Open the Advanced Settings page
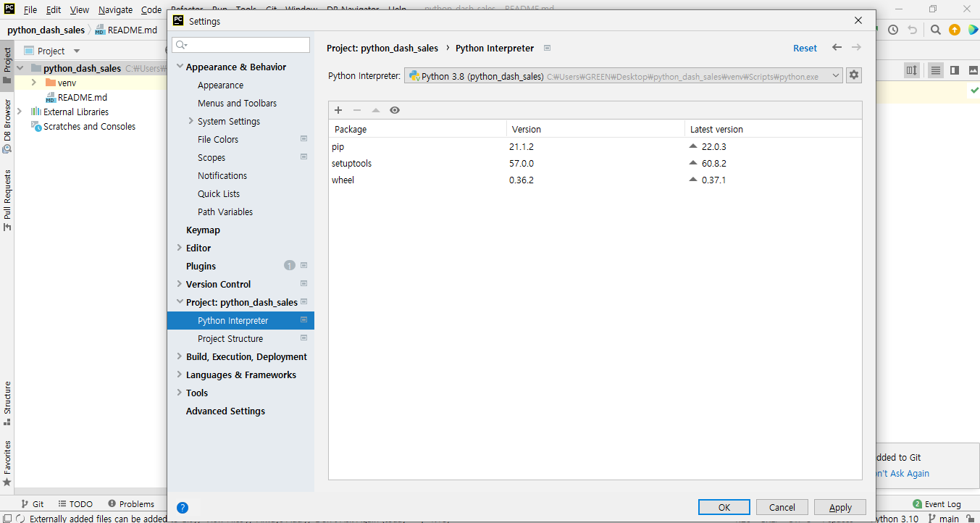Image resolution: width=980 pixels, height=523 pixels. tap(225, 411)
